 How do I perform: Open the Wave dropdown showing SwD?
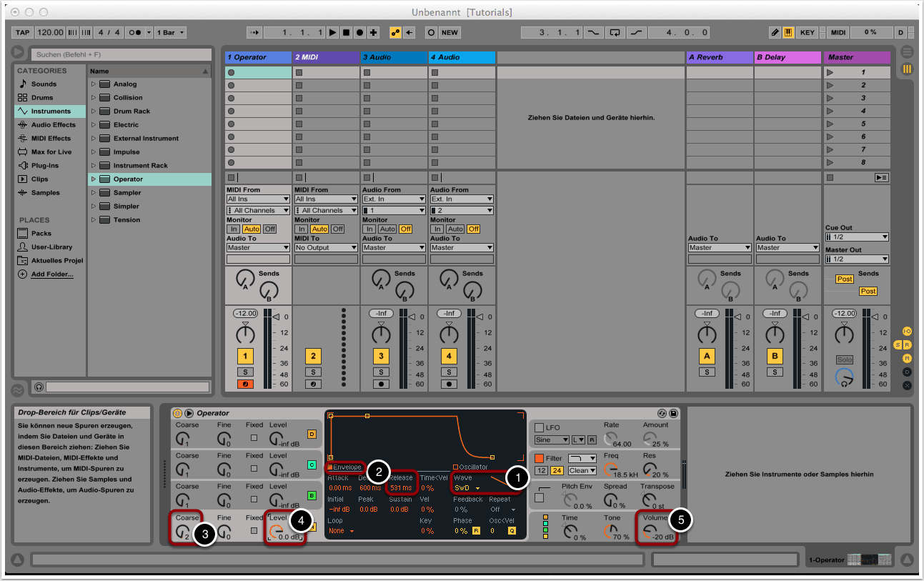pos(467,488)
